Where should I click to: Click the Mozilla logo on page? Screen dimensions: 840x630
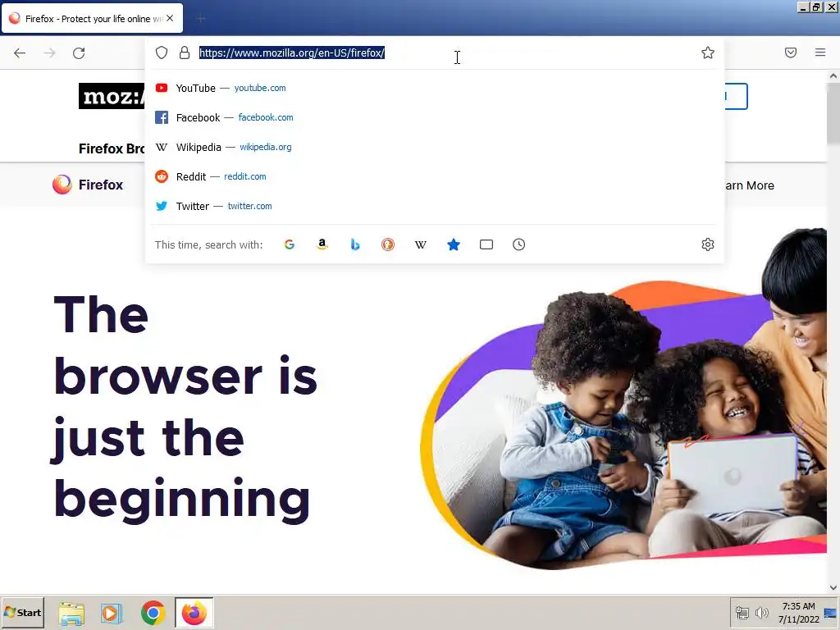[x=112, y=97]
